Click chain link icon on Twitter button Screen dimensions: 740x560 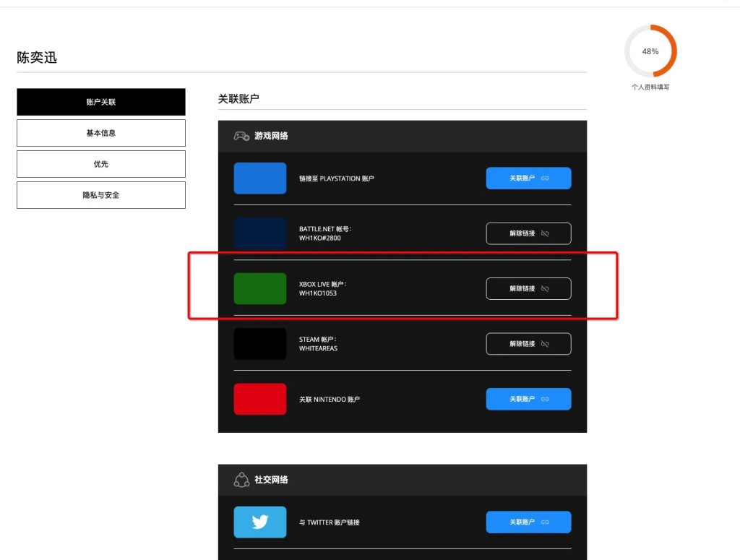tap(545, 522)
